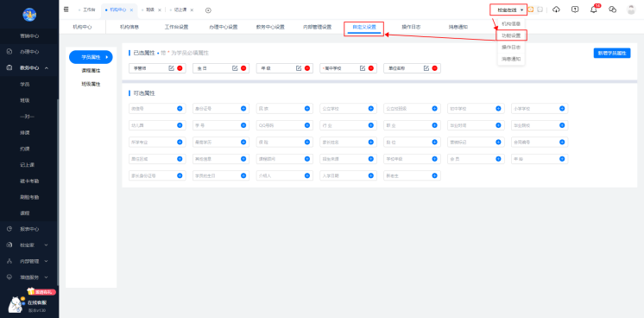Add the 学号 optional attribute
This screenshot has width=644, height=318.
click(x=243, y=125)
